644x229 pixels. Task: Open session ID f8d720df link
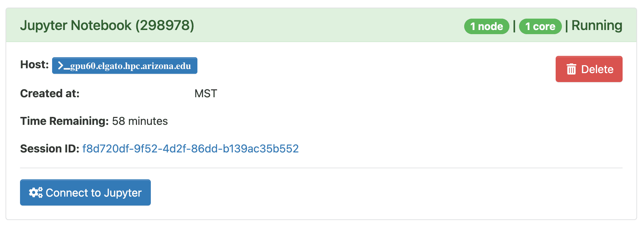click(x=191, y=149)
